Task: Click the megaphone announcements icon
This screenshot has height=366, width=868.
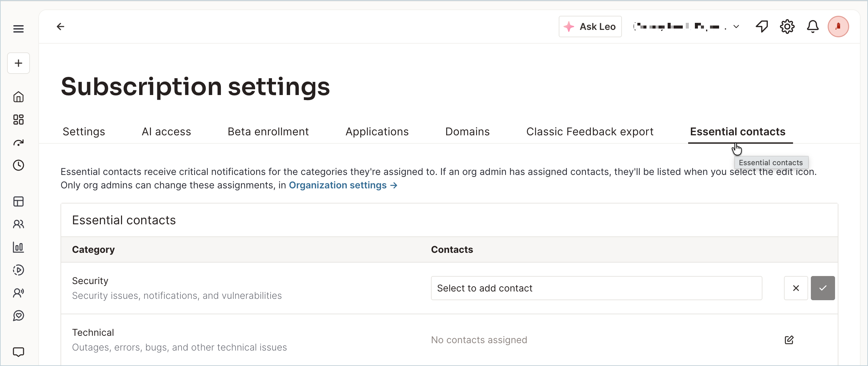Action: 761,27
